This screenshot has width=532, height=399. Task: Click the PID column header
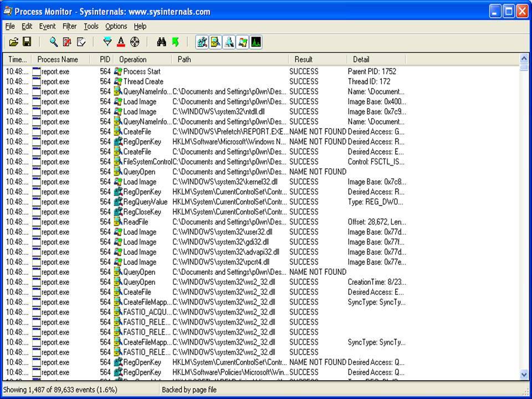102,59
